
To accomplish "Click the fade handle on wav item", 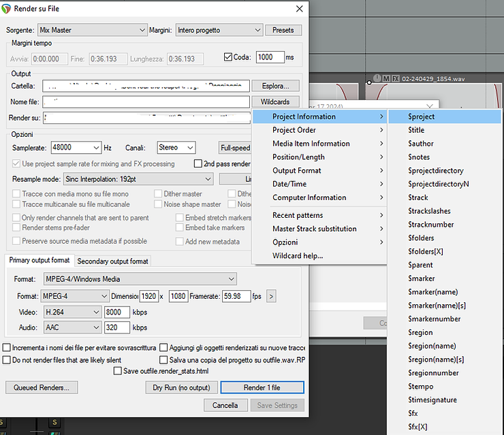I will [x=369, y=82].
